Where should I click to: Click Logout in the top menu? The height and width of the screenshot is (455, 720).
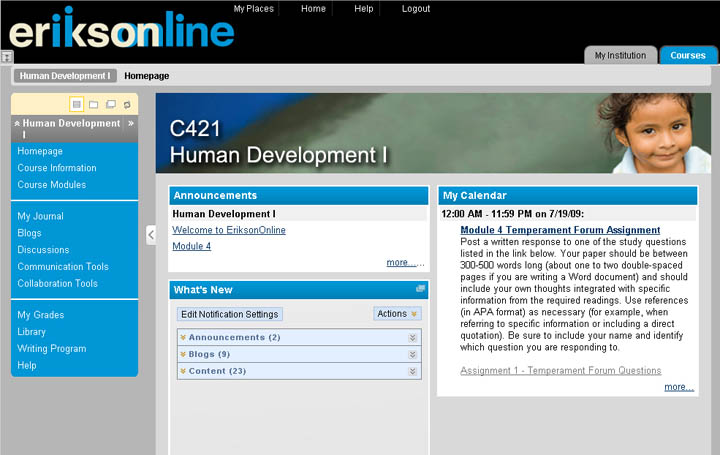coord(416,9)
